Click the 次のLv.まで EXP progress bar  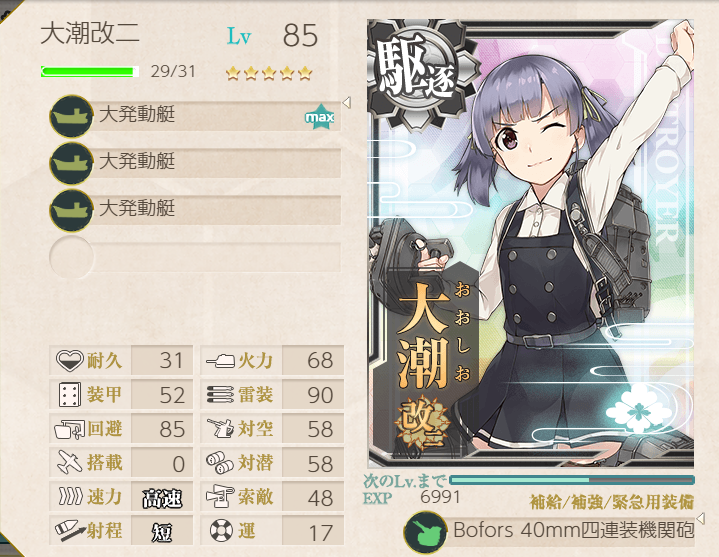point(572,480)
